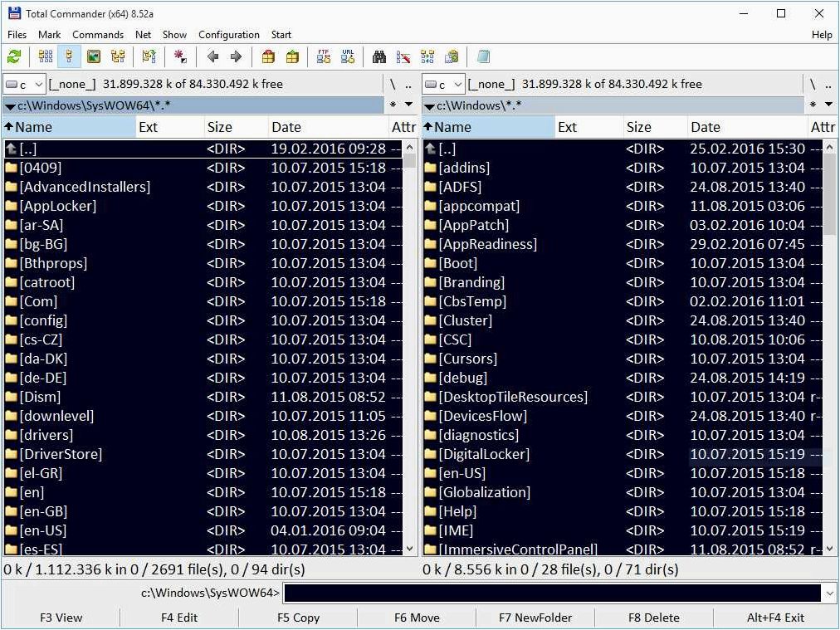Image resolution: width=840 pixels, height=630 pixels.
Task: Sort right panel by Size column
Action: (655, 127)
